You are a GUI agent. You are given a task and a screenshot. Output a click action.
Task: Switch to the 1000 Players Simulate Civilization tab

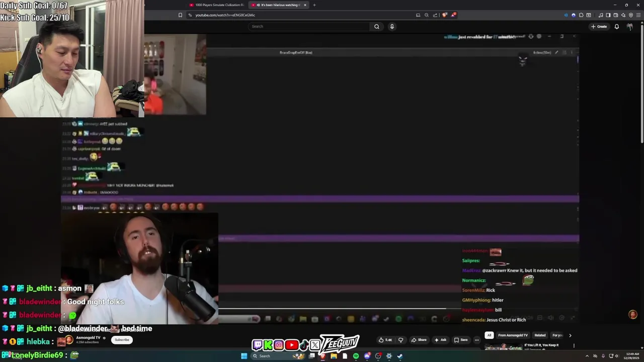(x=216, y=5)
